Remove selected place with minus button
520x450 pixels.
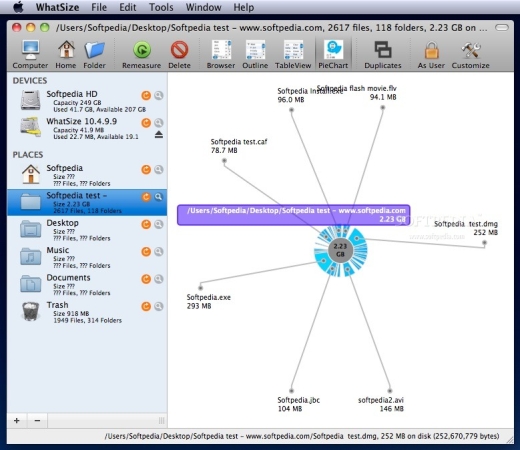(x=37, y=421)
